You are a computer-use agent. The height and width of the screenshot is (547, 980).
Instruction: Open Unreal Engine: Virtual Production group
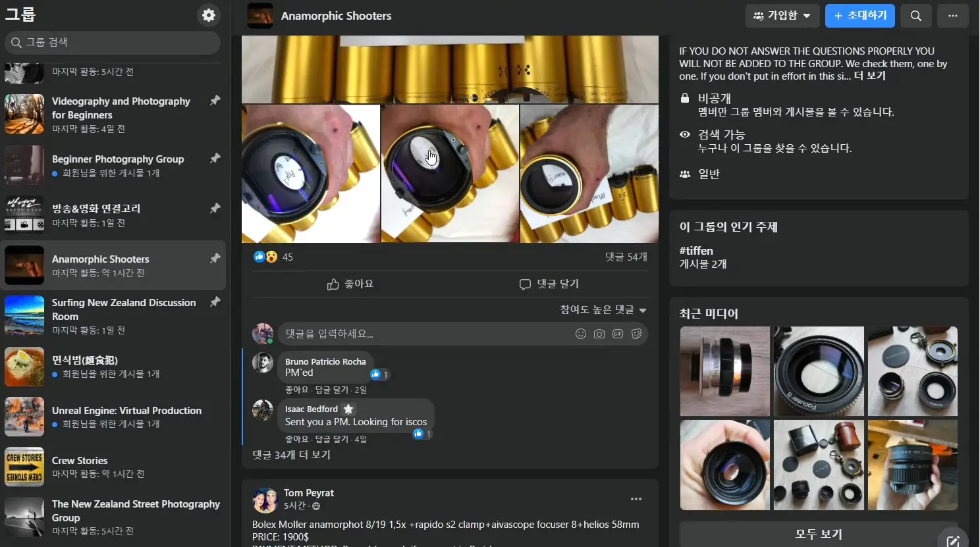126,411
